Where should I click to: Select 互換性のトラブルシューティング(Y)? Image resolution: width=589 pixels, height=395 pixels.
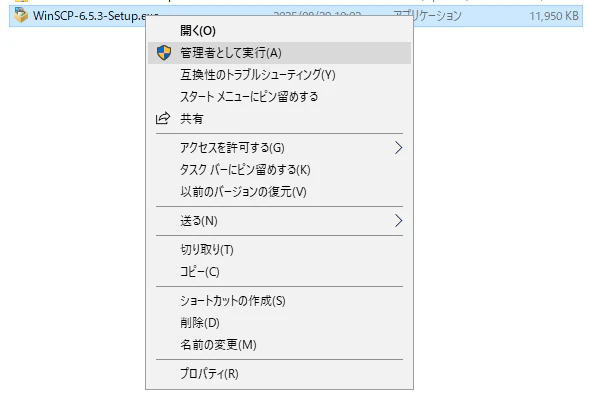(x=279, y=75)
